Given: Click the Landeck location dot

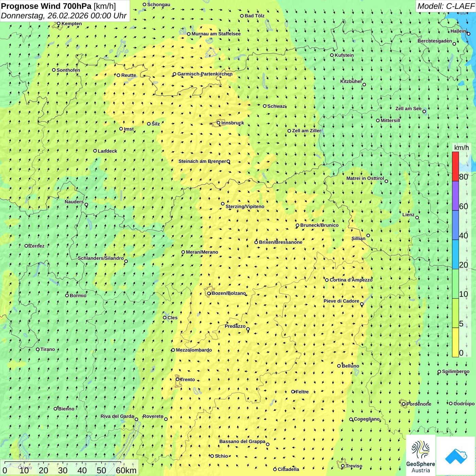Looking at the screenshot, I should click(95, 151).
